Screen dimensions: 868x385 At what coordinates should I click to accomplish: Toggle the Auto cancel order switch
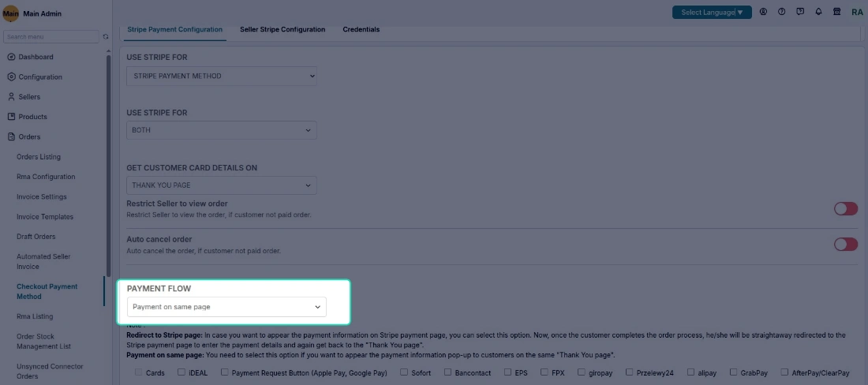pyautogui.click(x=846, y=244)
